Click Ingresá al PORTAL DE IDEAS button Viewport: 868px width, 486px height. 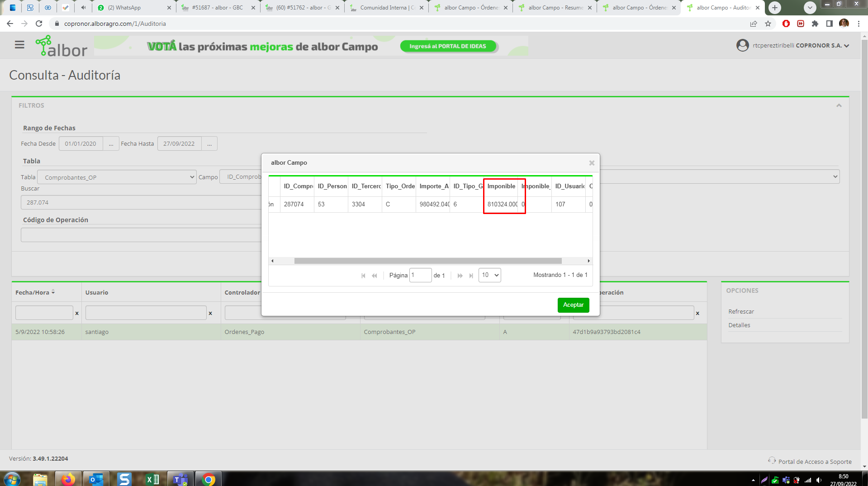point(448,46)
